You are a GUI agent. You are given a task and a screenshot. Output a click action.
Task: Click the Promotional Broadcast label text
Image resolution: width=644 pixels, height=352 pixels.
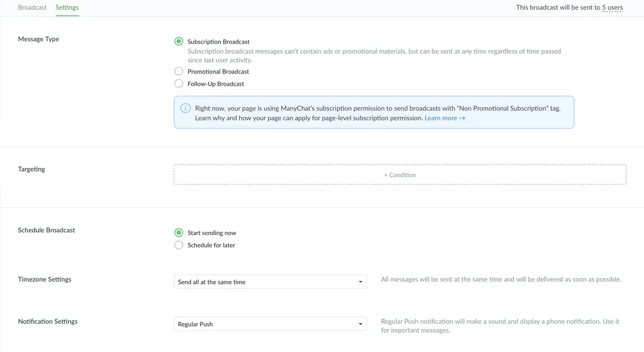click(218, 71)
